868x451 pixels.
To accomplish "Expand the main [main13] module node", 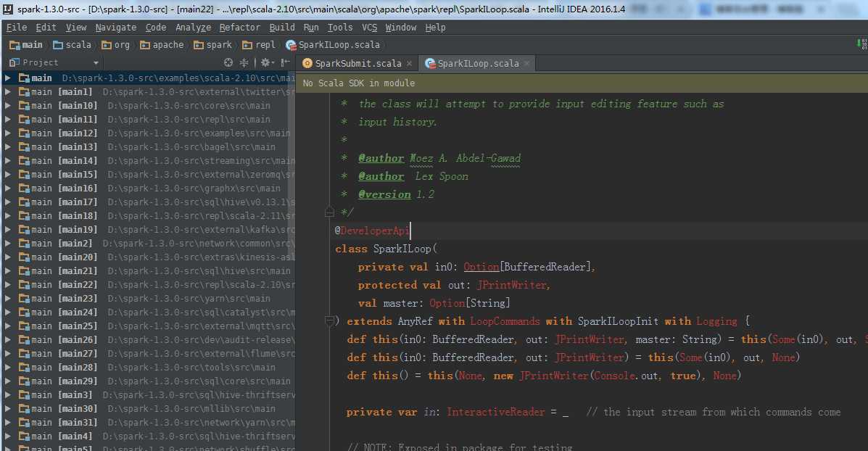I will [8, 146].
